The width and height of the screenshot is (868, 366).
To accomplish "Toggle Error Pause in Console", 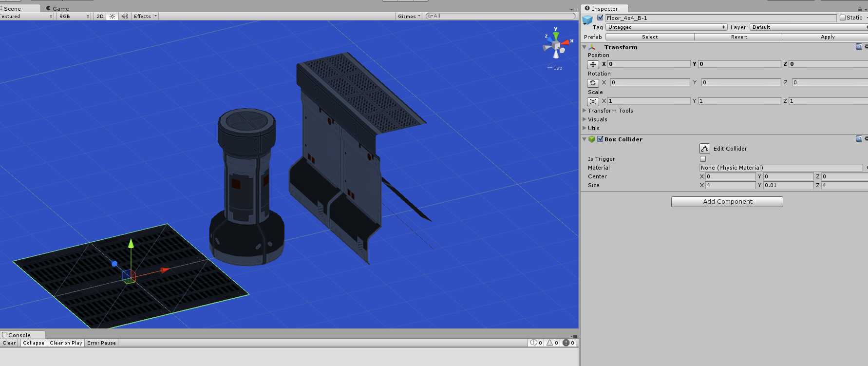I will coord(101,343).
